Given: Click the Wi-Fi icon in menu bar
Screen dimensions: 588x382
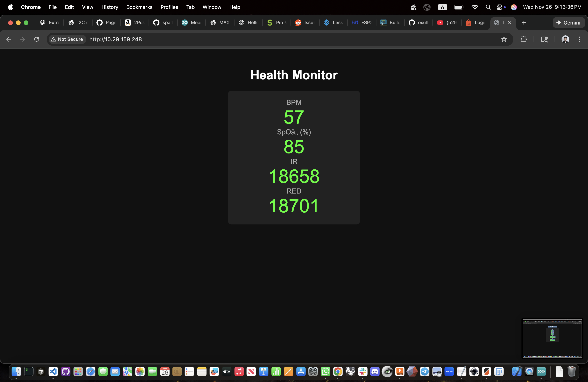Looking at the screenshot, I should (x=475, y=7).
